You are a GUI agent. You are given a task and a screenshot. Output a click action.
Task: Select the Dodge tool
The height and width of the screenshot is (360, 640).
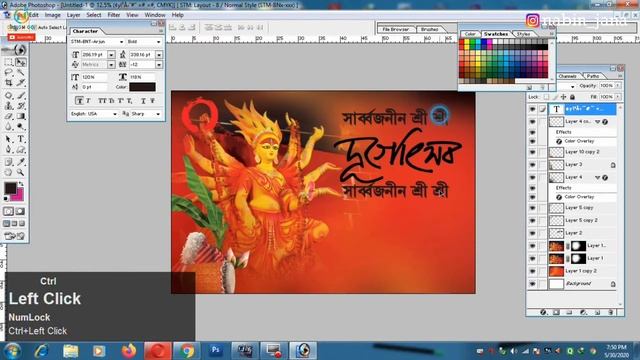coord(20,127)
